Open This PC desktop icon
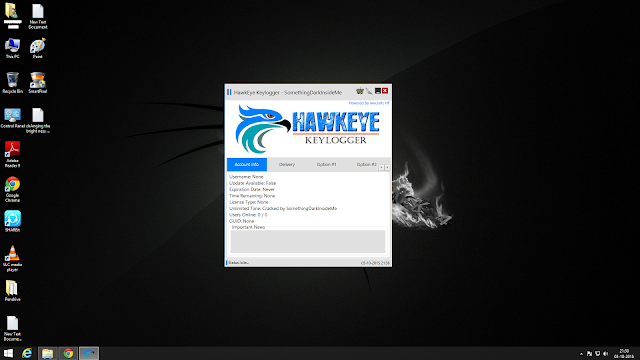The image size is (640, 360). tap(12, 48)
